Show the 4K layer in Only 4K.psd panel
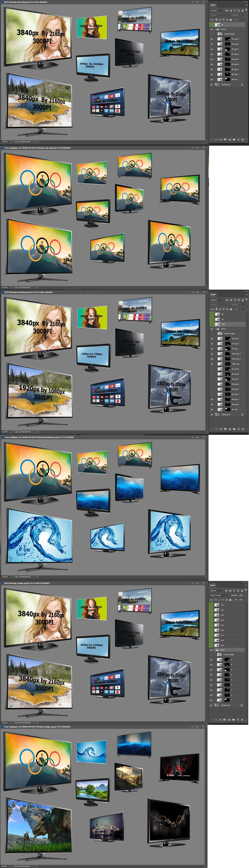 (212, 25)
